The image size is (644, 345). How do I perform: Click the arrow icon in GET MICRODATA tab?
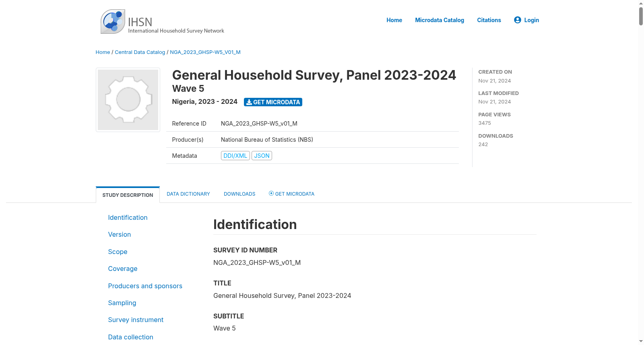(x=271, y=193)
